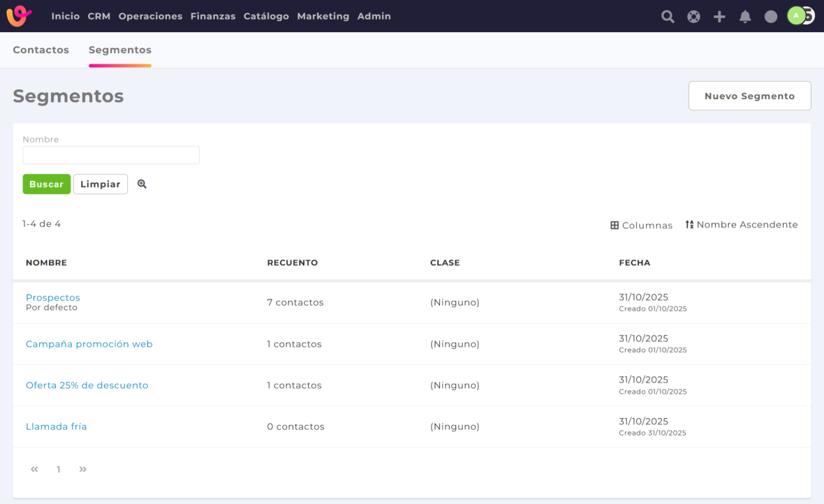The image size is (824, 504).
Task: Open the Campaña promoción web segment
Action: click(89, 344)
